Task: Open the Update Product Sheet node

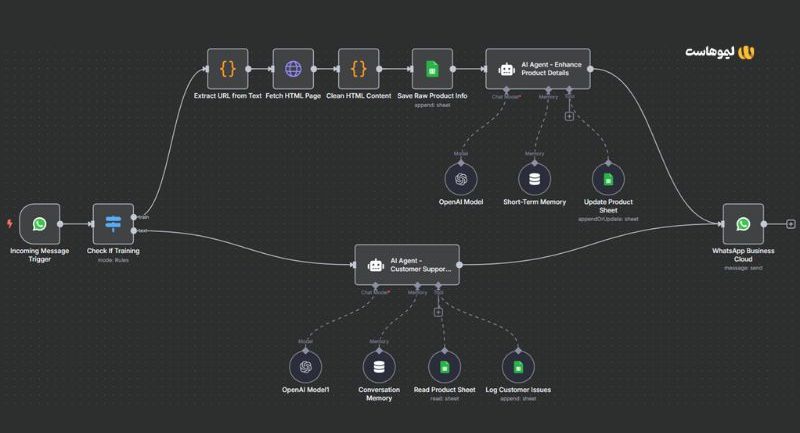Action: click(608, 179)
